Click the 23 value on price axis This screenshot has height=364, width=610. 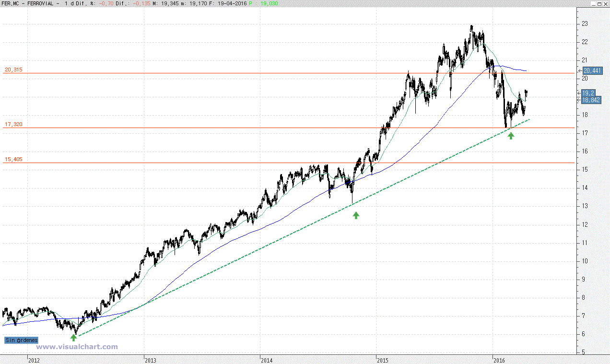point(585,23)
